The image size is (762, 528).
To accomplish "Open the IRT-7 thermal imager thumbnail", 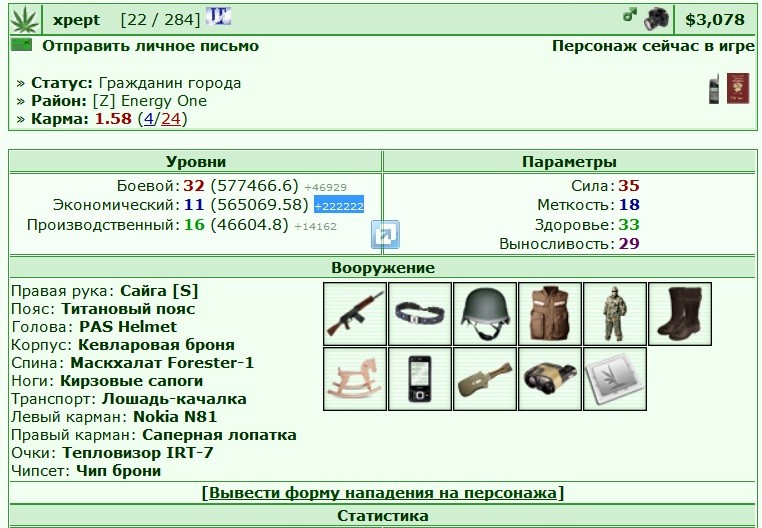I will pos(550,379).
